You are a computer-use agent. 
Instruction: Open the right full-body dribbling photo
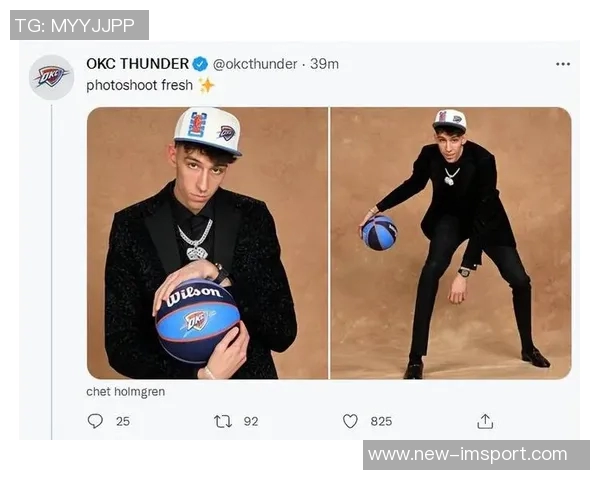(451, 243)
